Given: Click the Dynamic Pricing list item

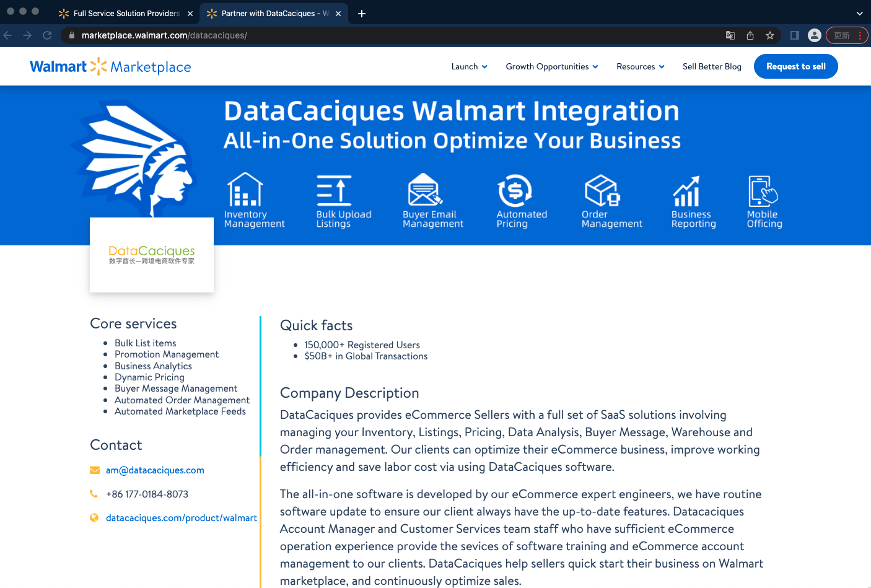Looking at the screenshot, I should pyautogui.click(x=149, y=377).
